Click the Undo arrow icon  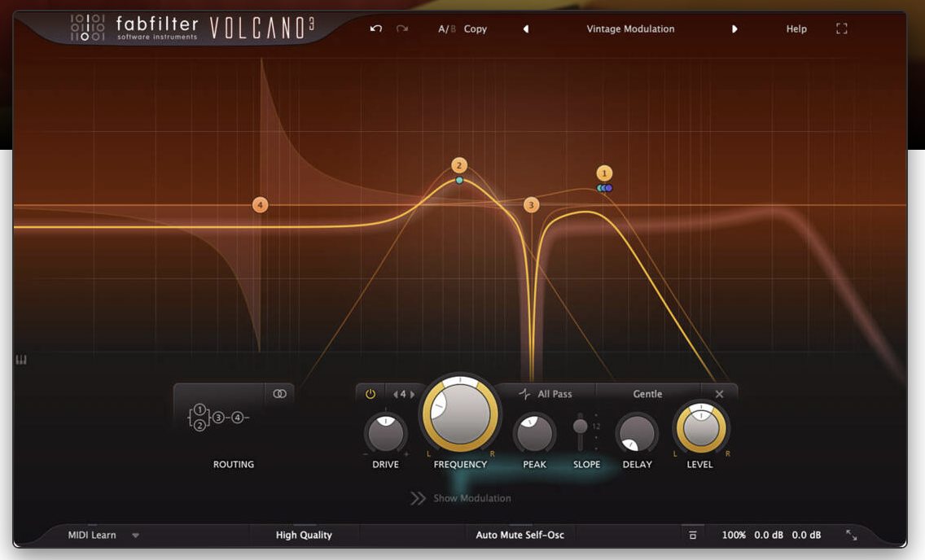pyautogui.click(x=376, y=28)
